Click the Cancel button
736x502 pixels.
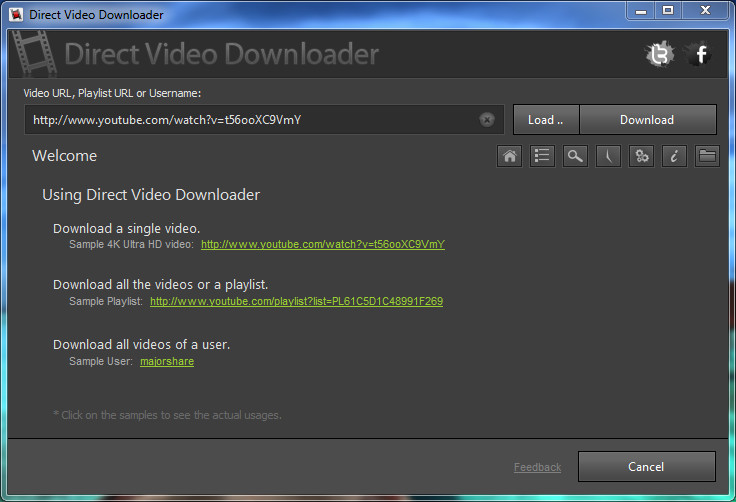click(x=647, y=466)
